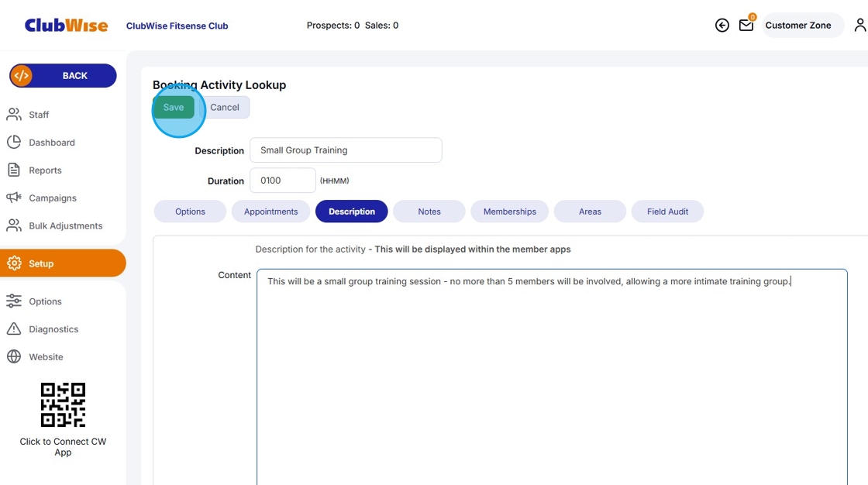Click the 'Sales: 0' text

pyautogui.click(x=381, y=26)
